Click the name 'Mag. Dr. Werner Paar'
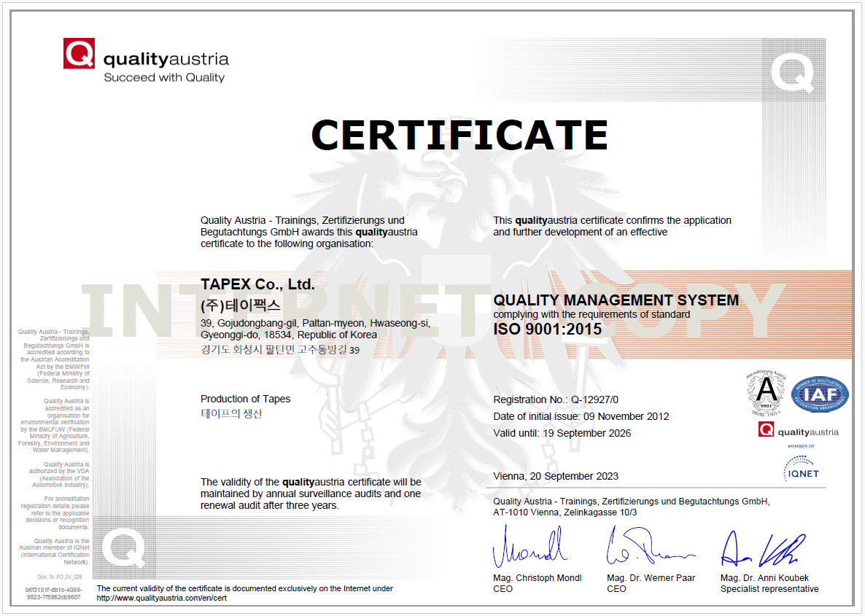Viewport: 865px width, 616px height. [651, 578]
